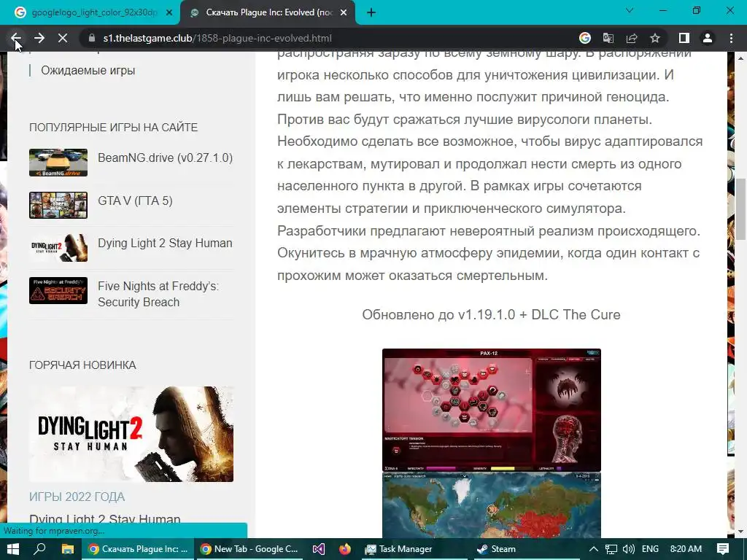747x560 pixels.
Task: Click the site lock icon in address bar
Action: (92, 38)
